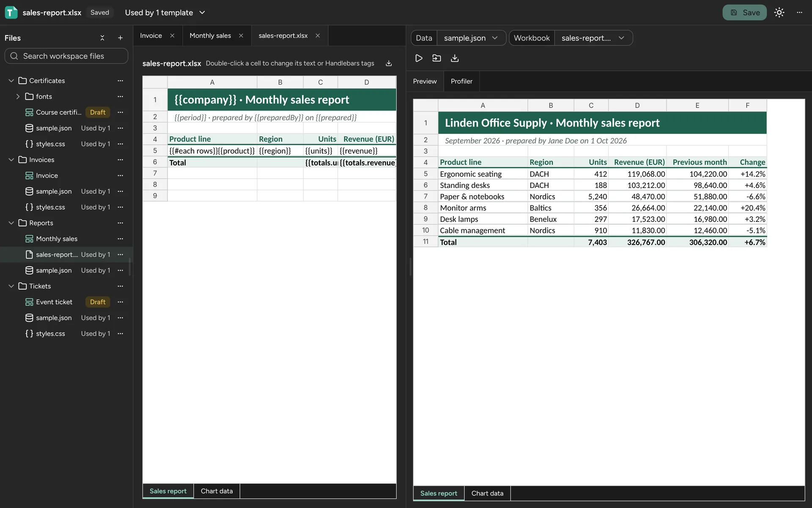The height and width of the screenshot is (508, 812).
Task: Open the Workbook sales-report dropdown
Action: [593, 38]
